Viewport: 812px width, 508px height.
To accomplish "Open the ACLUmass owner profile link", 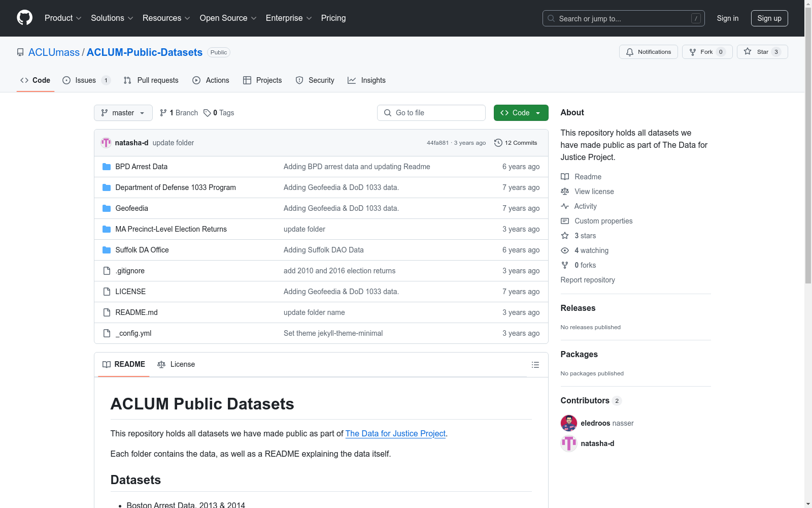I will [x=54, y=52].
